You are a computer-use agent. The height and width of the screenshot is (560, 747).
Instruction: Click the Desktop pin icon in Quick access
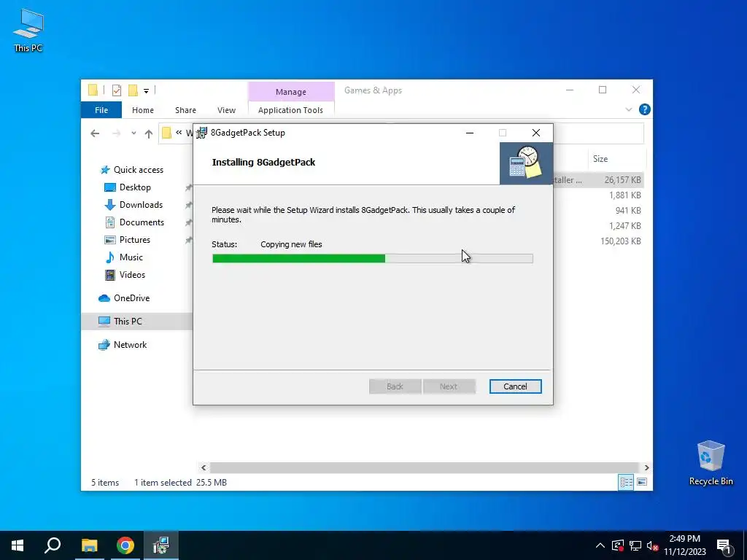point(189,187)
